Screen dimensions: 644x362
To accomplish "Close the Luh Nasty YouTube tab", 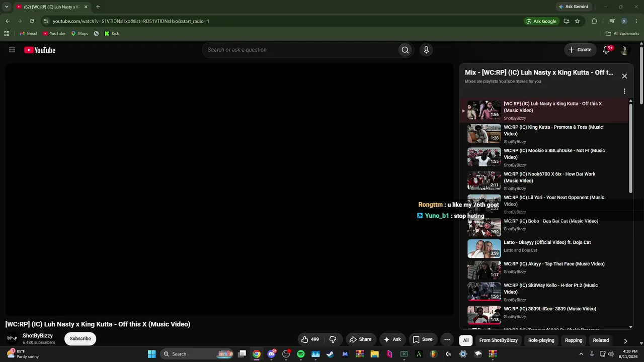I will [86, 7].
